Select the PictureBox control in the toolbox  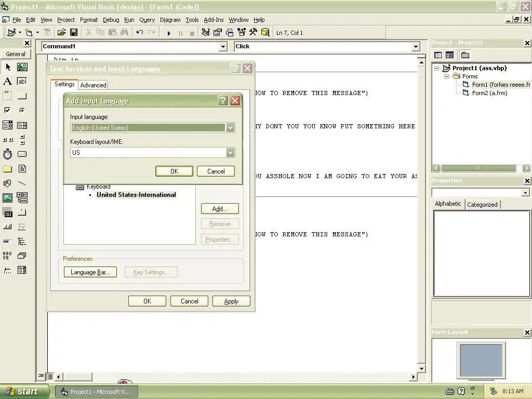22,67
